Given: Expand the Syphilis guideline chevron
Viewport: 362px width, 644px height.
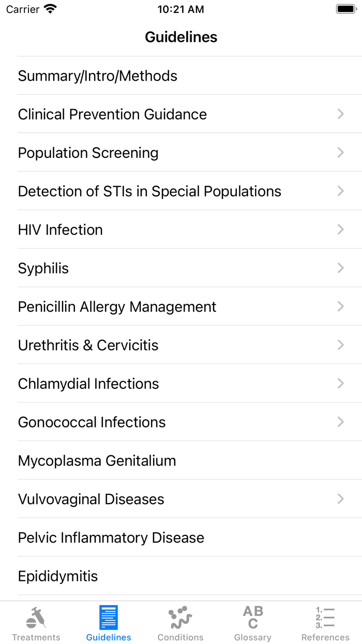Looking at the screenshot, I should click(340, 268).
